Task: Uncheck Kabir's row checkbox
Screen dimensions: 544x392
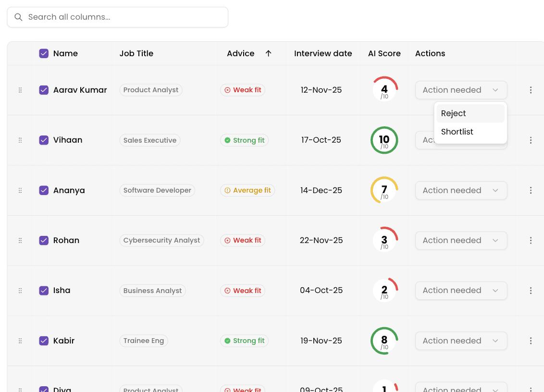Action: (x=44, y=341)
